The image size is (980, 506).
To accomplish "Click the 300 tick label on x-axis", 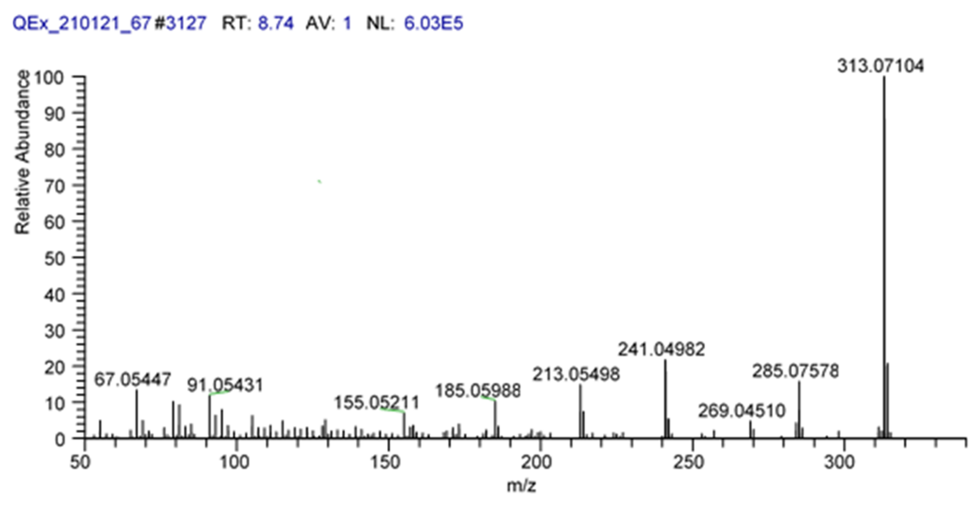I will (x=839, y=462).
